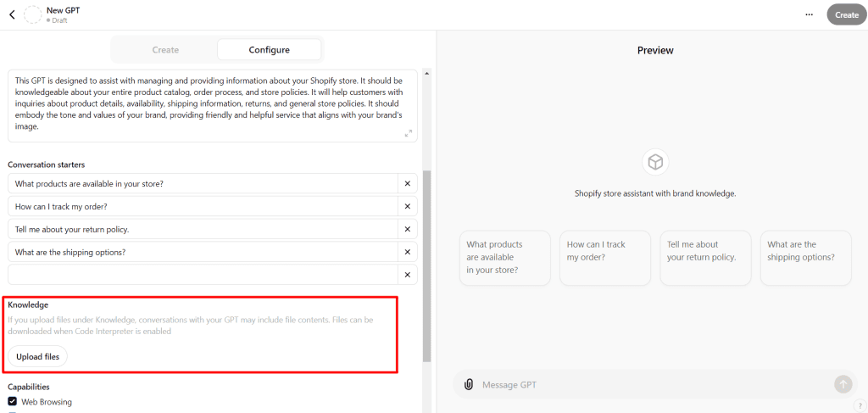Open the three-dot more options menu

[810, 15]
